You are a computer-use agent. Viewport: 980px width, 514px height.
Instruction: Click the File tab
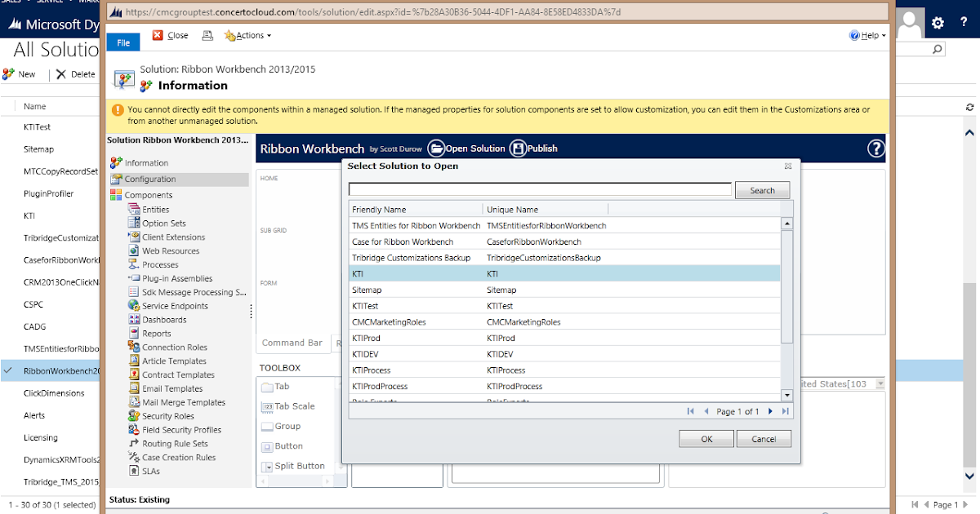point(123,41)
